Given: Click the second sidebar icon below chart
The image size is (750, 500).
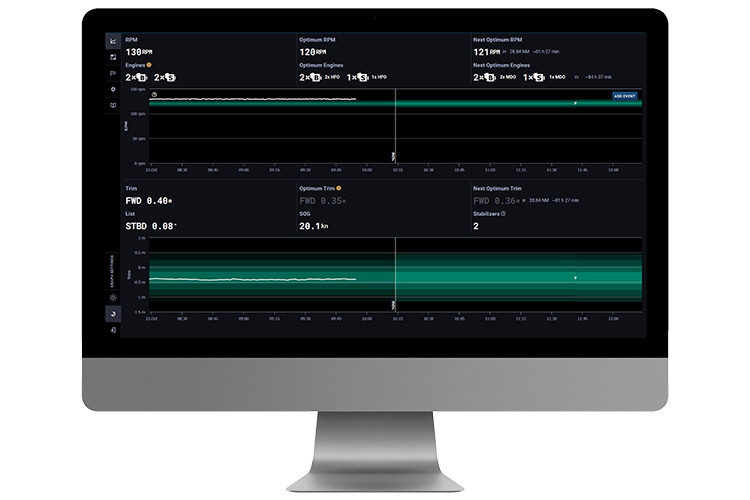Looking at the screenshot, I should (x=113, y=57).
